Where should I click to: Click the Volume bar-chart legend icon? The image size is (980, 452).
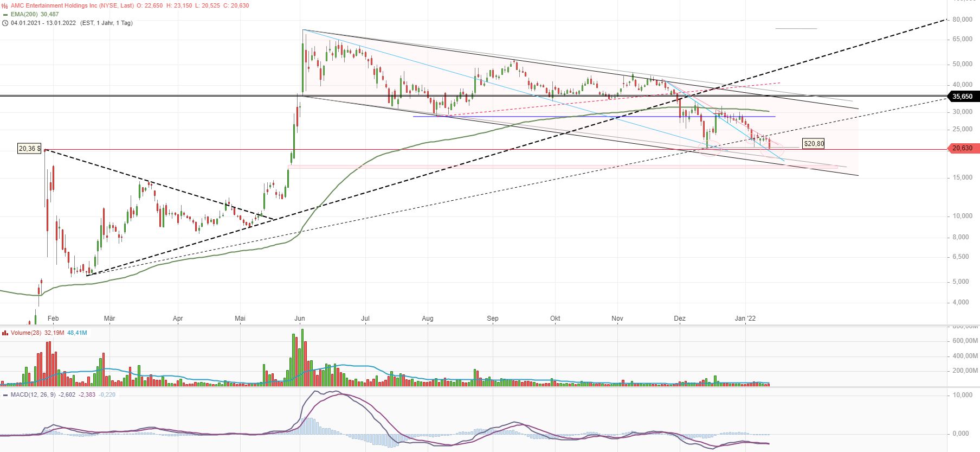5,333
